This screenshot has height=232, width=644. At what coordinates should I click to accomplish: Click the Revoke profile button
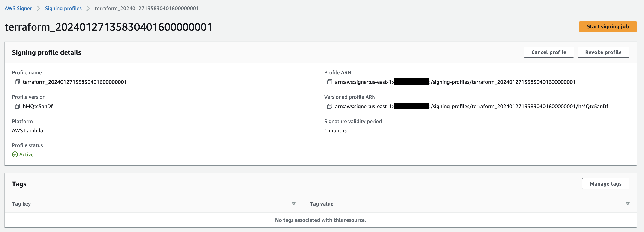pos(603,52)
